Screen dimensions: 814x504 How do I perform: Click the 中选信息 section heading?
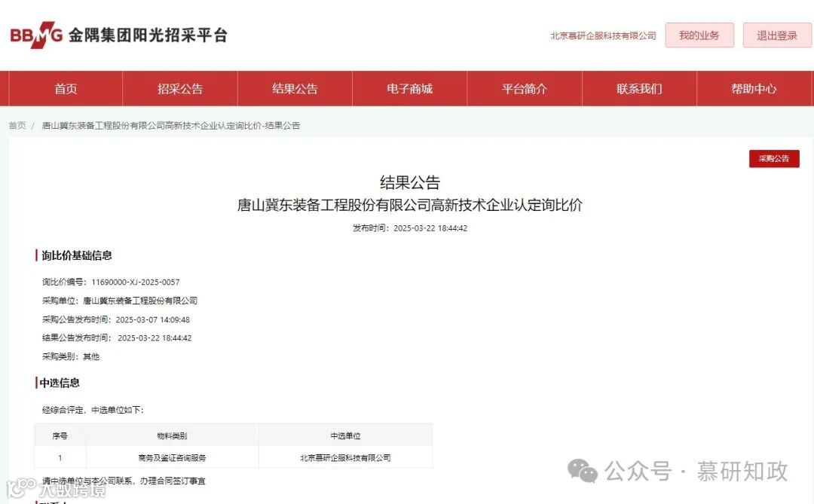60,383
